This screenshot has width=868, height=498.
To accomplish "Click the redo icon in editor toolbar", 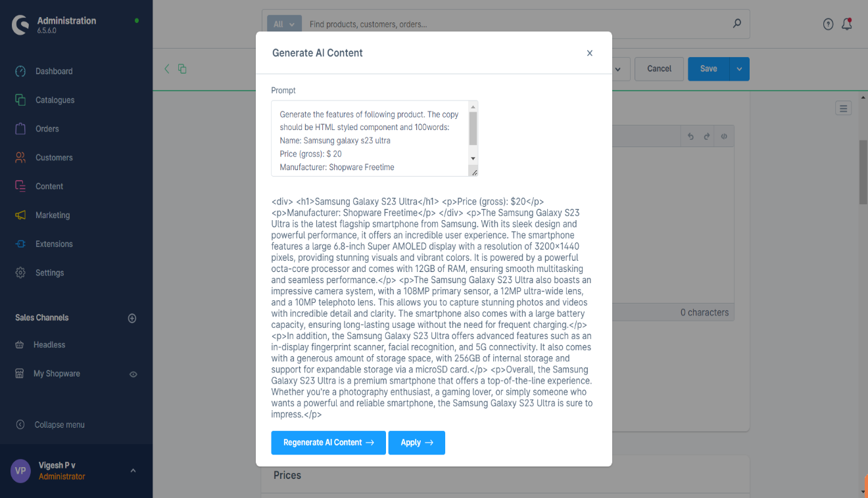I will 707,137.
